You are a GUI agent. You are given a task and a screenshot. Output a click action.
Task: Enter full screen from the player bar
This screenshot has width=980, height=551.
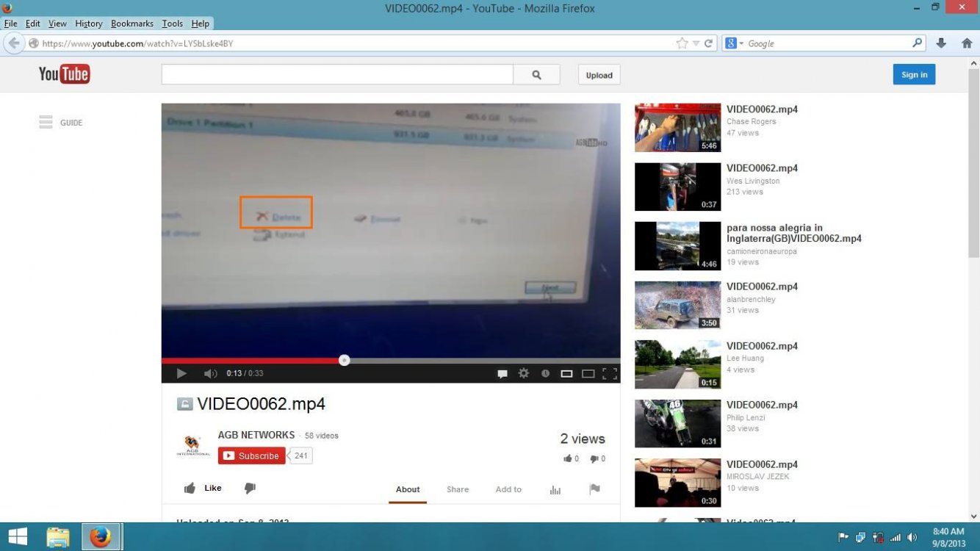610,373
